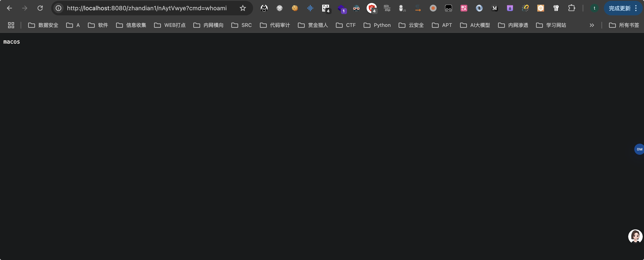This screenshot has width=644, height=260.
Task: Open the orange hexagon download extension
Action: (x=541, y=8)
